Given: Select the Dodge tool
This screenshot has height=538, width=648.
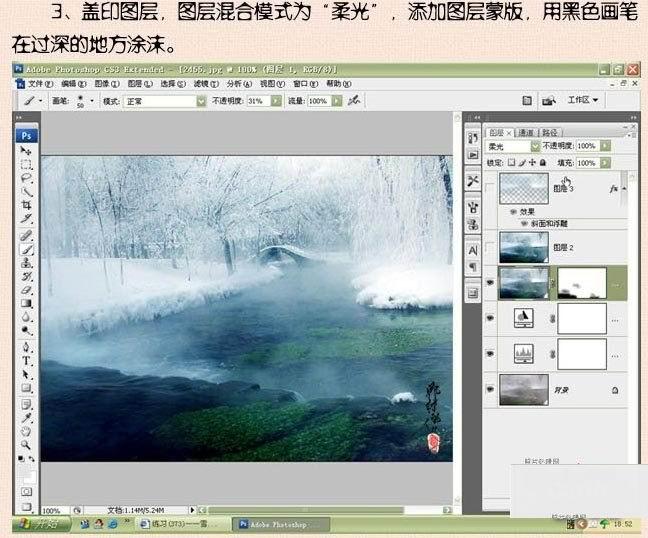Looking at the screenshot, I should pos(26,331).
